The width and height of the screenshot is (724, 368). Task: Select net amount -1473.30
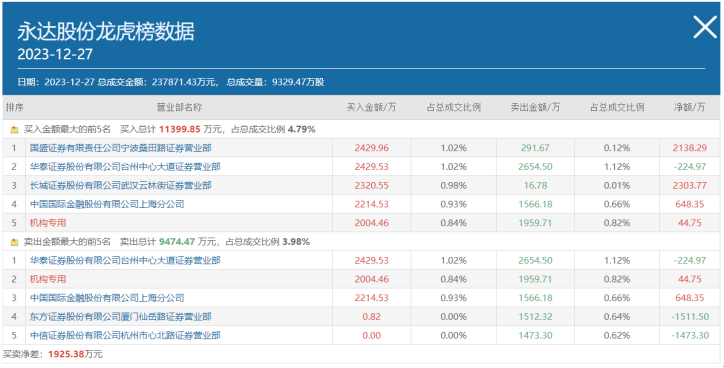coord(689,335)
